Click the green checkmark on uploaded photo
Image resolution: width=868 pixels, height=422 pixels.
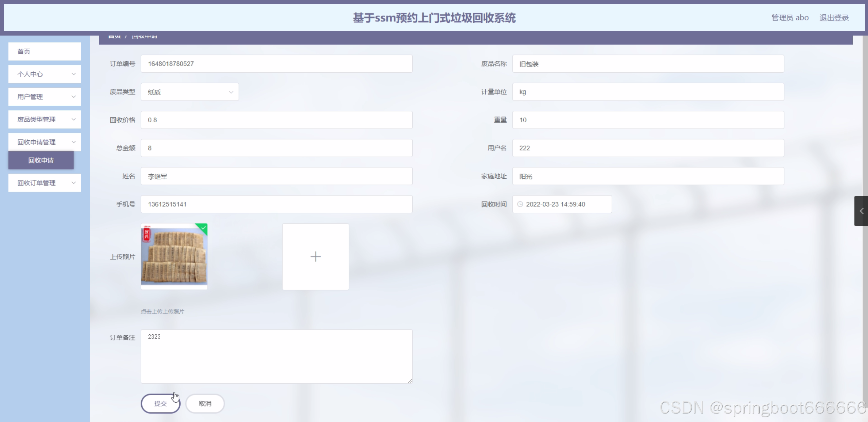pos(203,228)
